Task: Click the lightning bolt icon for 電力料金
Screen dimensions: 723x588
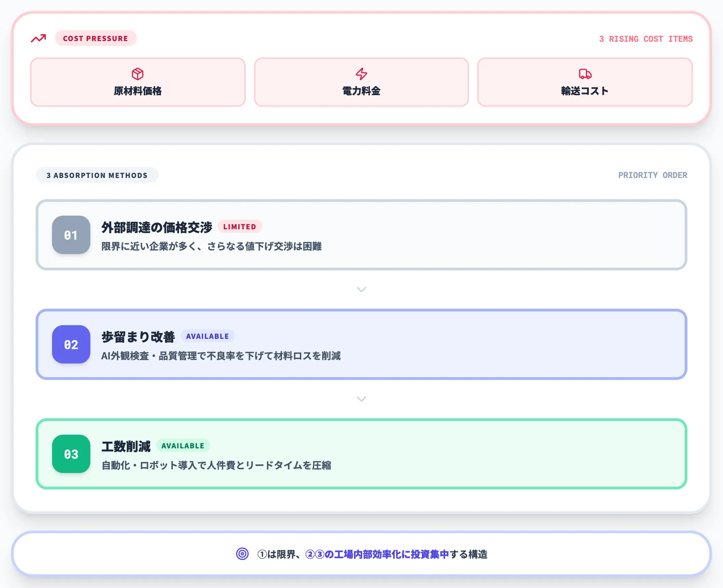Action: pyautogui.click(x=361, y=74)
